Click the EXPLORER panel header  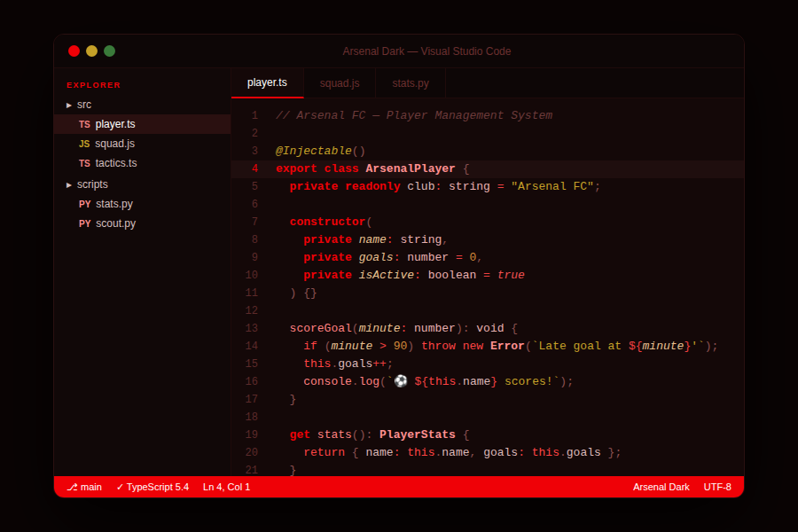point(94,85)
